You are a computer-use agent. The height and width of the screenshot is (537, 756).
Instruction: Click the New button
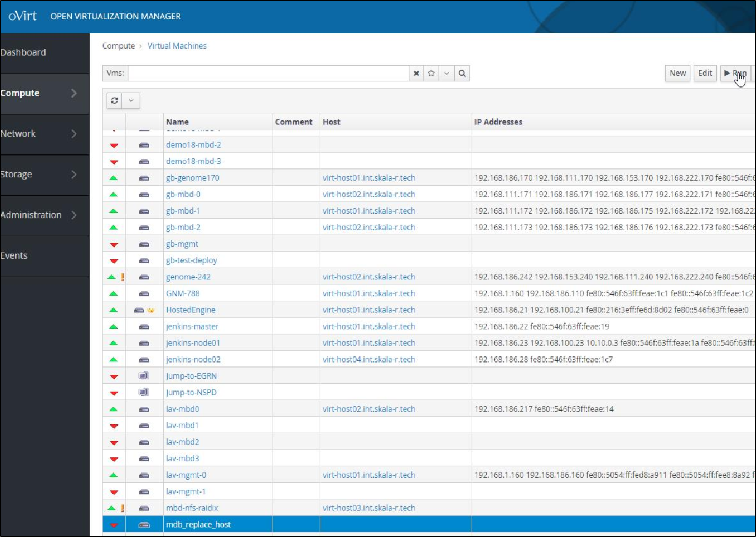coord(677,73)
